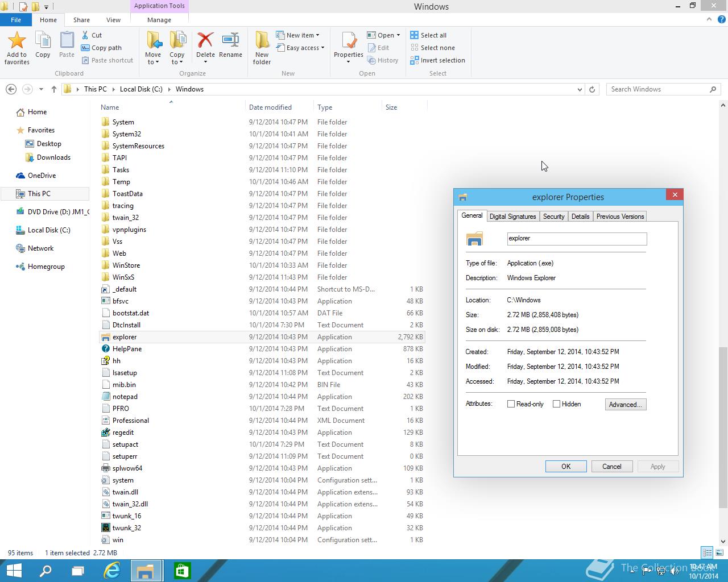
Task: Switch to the Share ribbon tab
Action: (81, 20)
